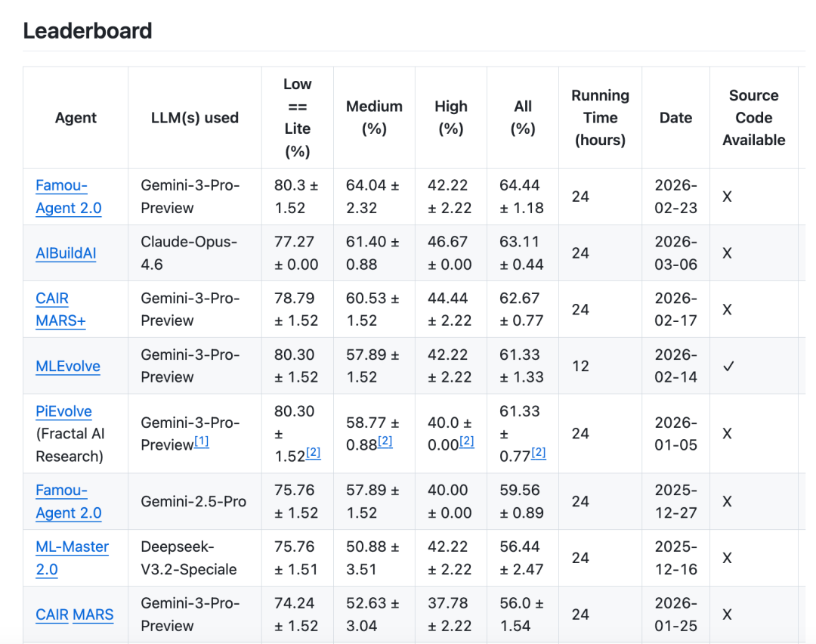816x644 pixels.
Task: Click the CAIR link beside MARS in last row
Action: [x=52, y=615]
